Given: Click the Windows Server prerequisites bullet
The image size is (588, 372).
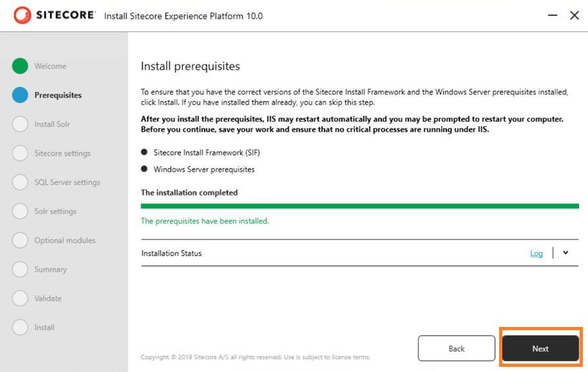Looking at the screenshot, I should (x=144, y=169).
